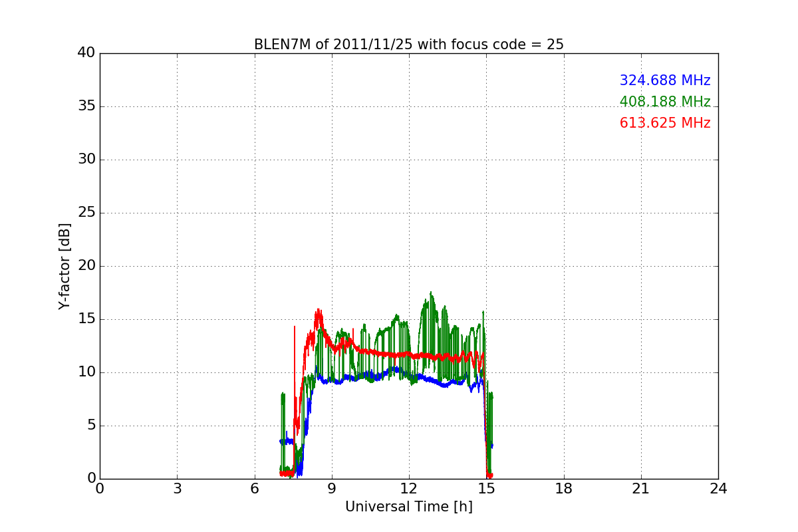798x532 pixels.
Task: Click x-axis tick label '9'
Action: click(332, 489)
